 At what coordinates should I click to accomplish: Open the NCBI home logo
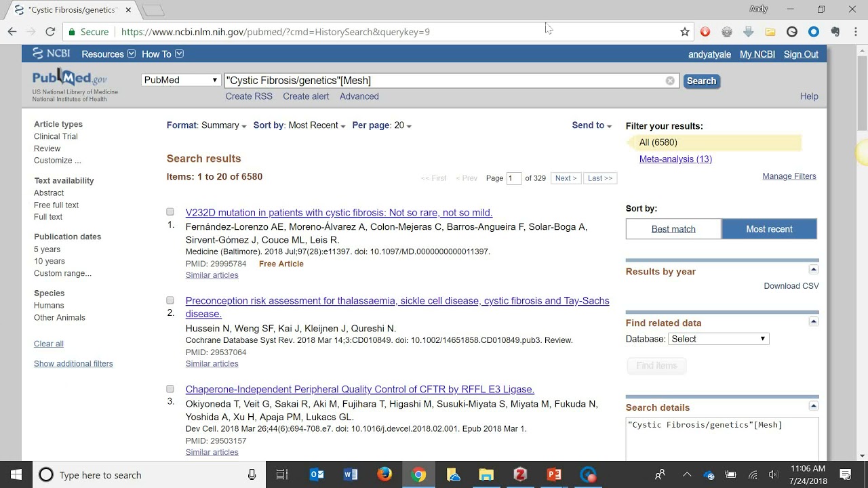tap(51, 54)
